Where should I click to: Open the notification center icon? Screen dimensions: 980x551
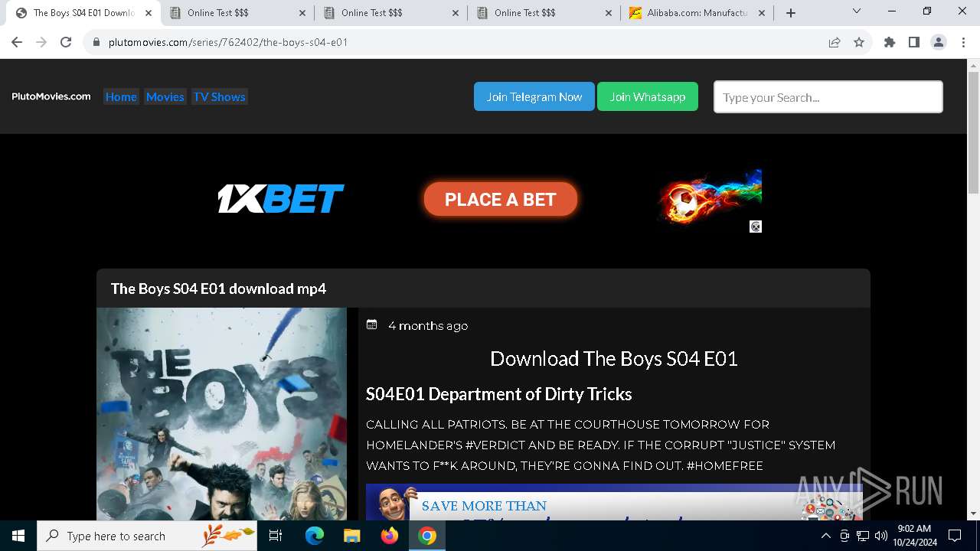click(x=955, y=536)
